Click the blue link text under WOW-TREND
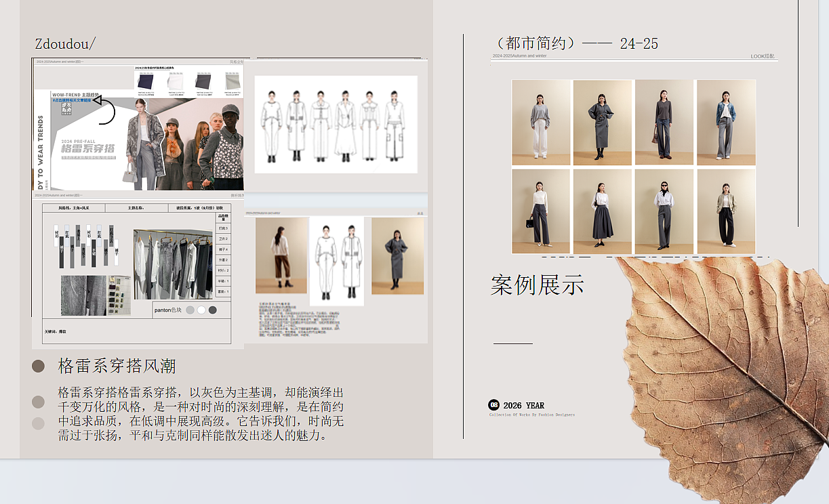The width and height of the screenshot is (829, 504). point(71,100)
